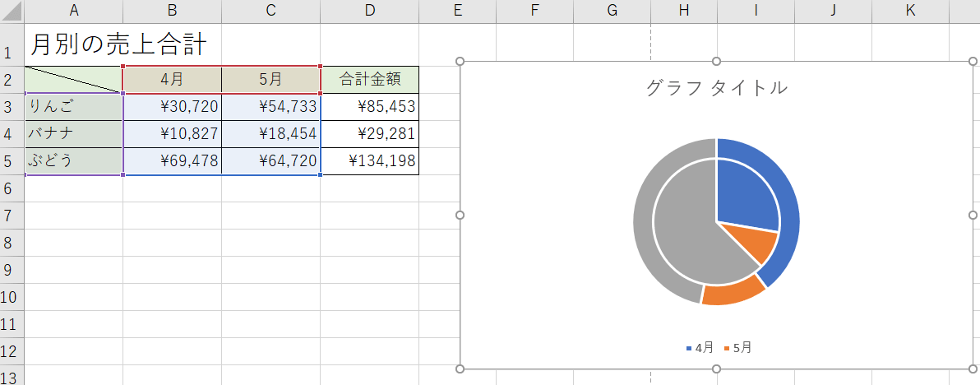Click the chart's bottom-right corner resize handle
The width and height of the screenshot is (980, 385).
(973, 369)
